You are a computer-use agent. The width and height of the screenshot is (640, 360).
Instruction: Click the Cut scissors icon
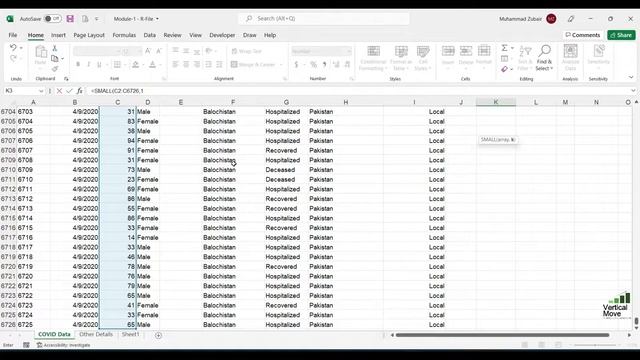(55, 48)
